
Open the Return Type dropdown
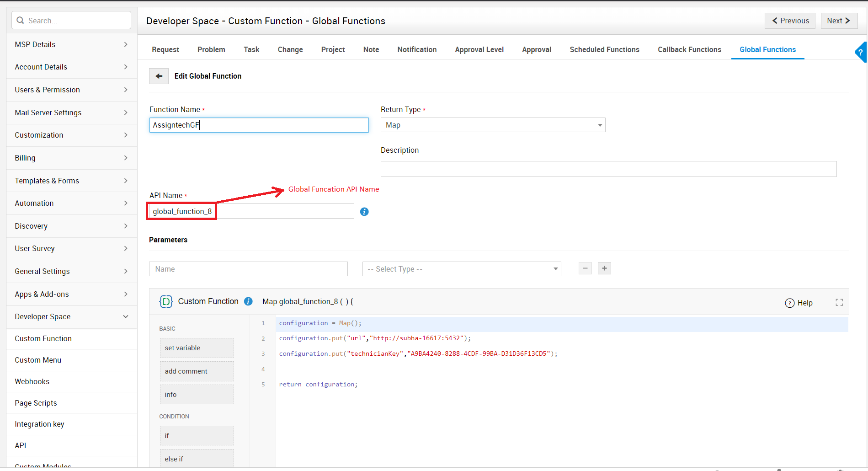pos(493,125)
